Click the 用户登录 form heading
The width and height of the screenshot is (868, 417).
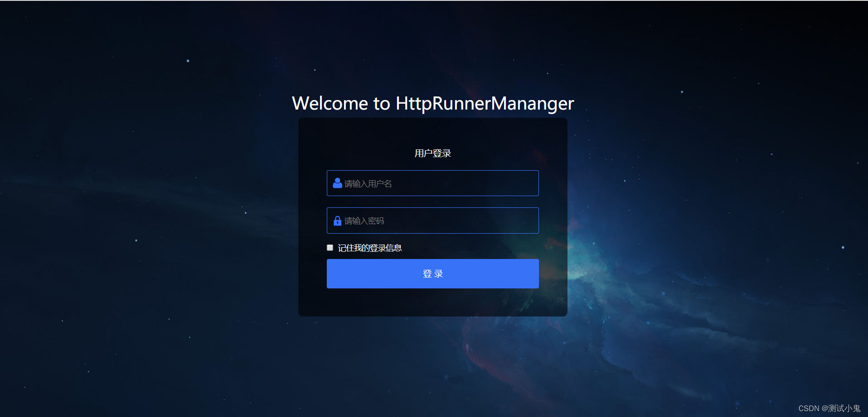pyautogui.click(x=432, y=153)
